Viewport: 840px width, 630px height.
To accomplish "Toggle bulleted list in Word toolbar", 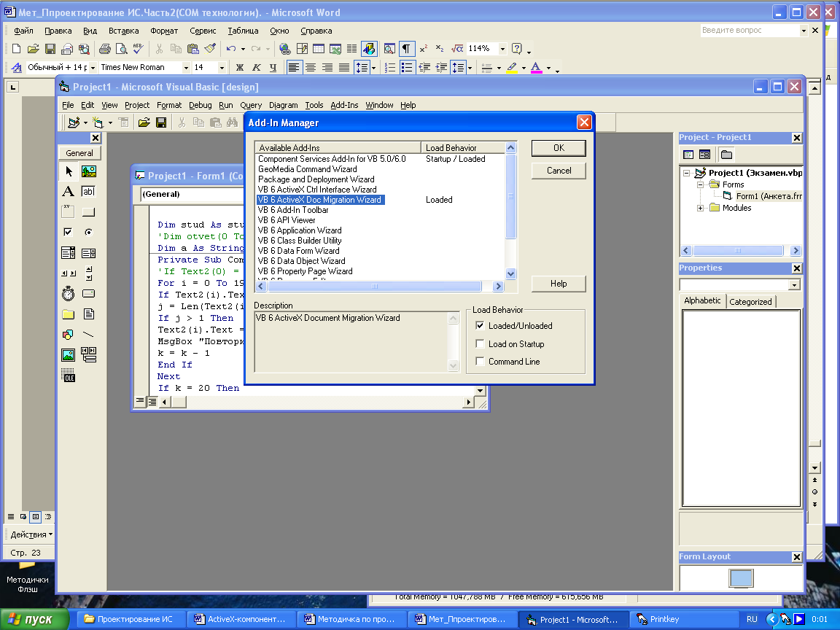I will coord(407,68).
